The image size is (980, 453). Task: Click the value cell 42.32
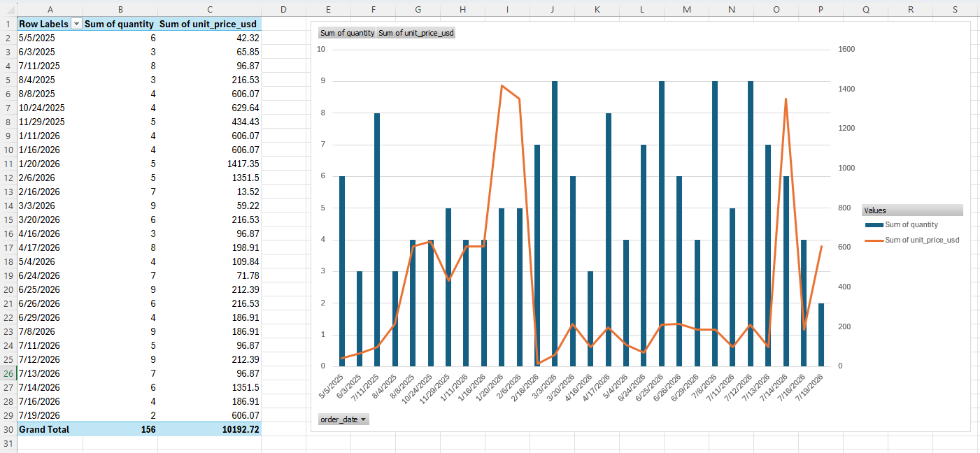point(210,38)
